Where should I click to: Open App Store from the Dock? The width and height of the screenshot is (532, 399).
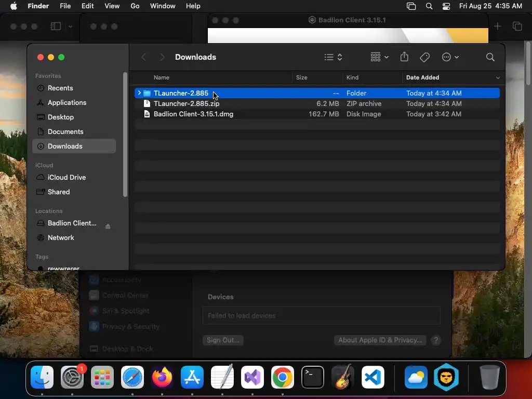point(192,377)
